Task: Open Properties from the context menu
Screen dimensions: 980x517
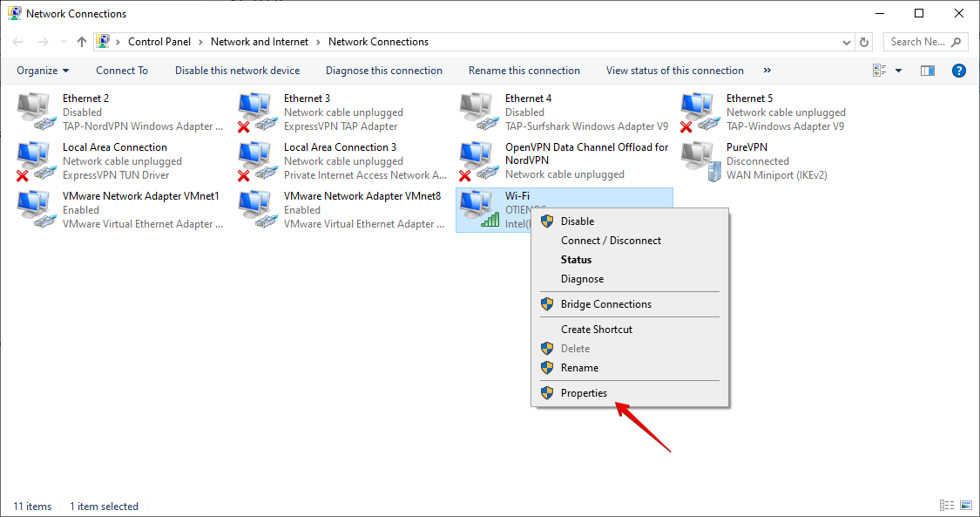Action: pos(629,393)
